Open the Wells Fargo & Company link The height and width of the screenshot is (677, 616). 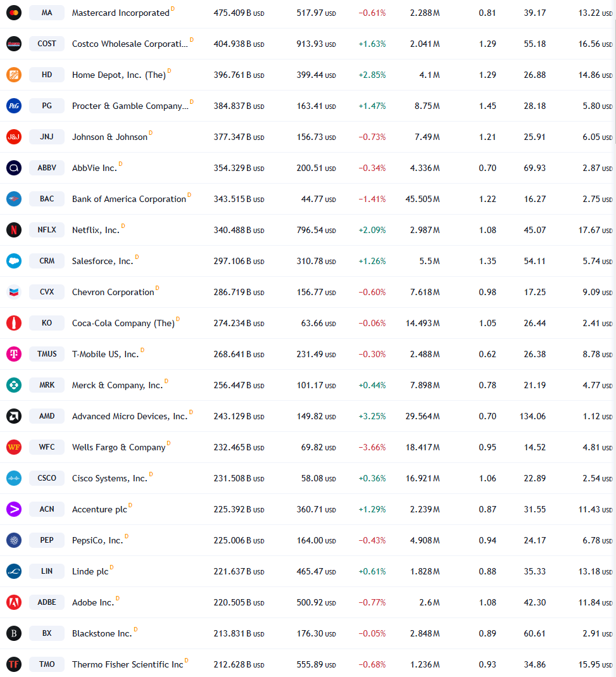(119, 447)
